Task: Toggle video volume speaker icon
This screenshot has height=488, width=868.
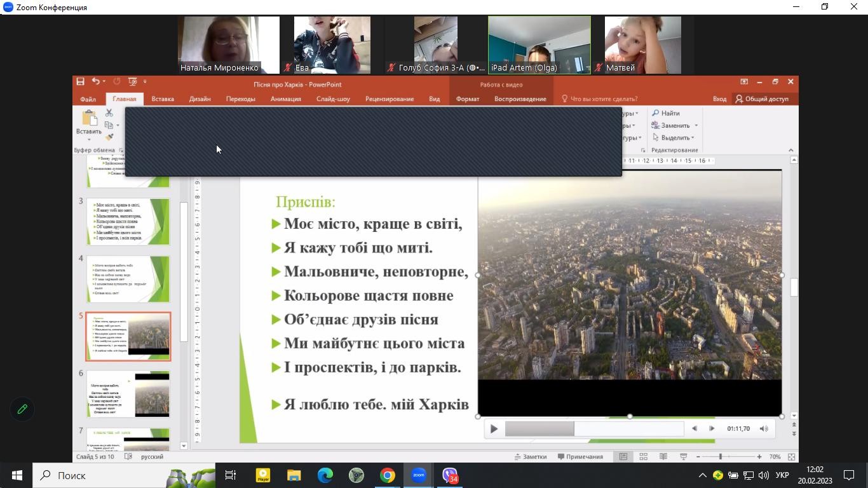Action: click(764, 429)
